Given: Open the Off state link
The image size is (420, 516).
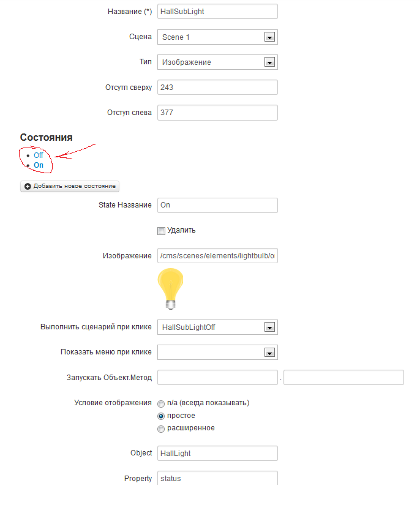Looking at the screenshot, I should pos(39,155).
